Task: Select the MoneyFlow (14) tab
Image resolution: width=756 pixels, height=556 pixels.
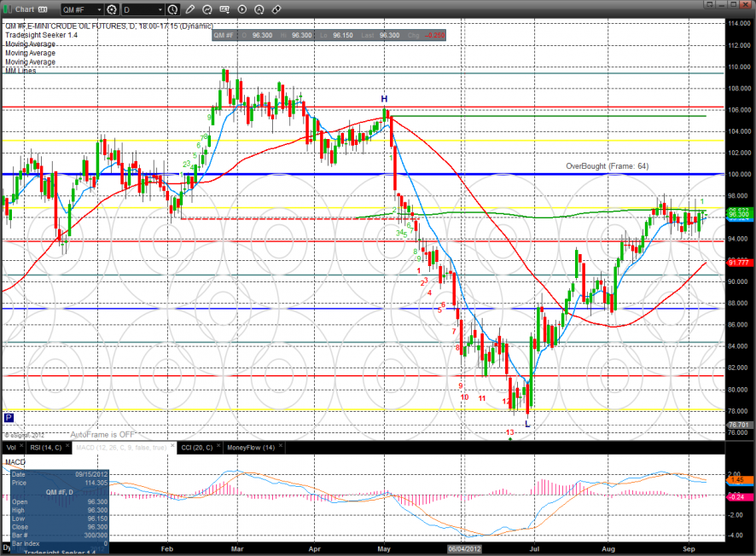Action: click(249, 447)
